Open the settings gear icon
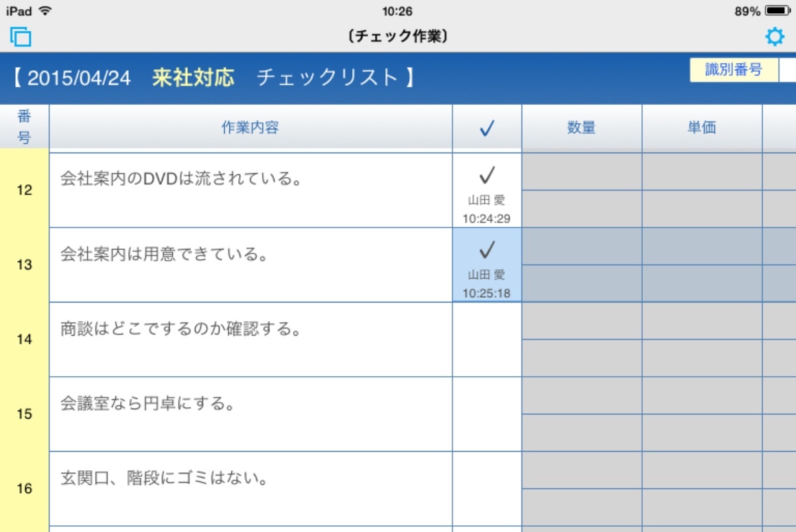The image size is (796, 532). (774, 36)
